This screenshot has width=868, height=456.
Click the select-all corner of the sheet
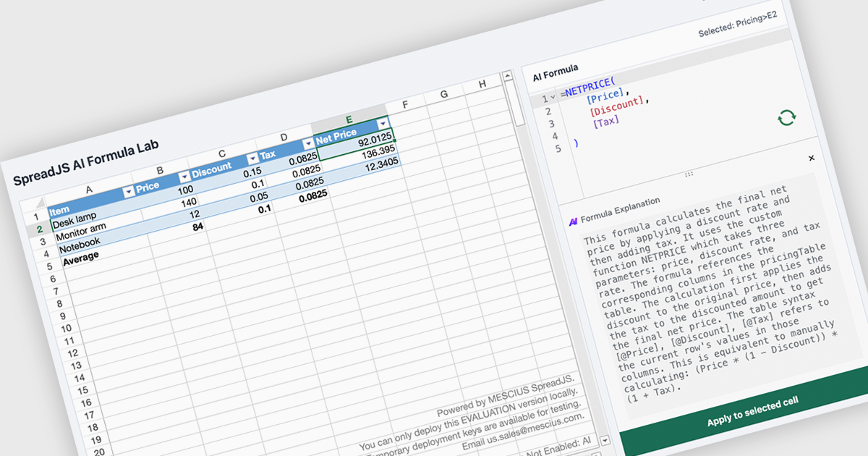pyautogui.click(x=33, y=204)
